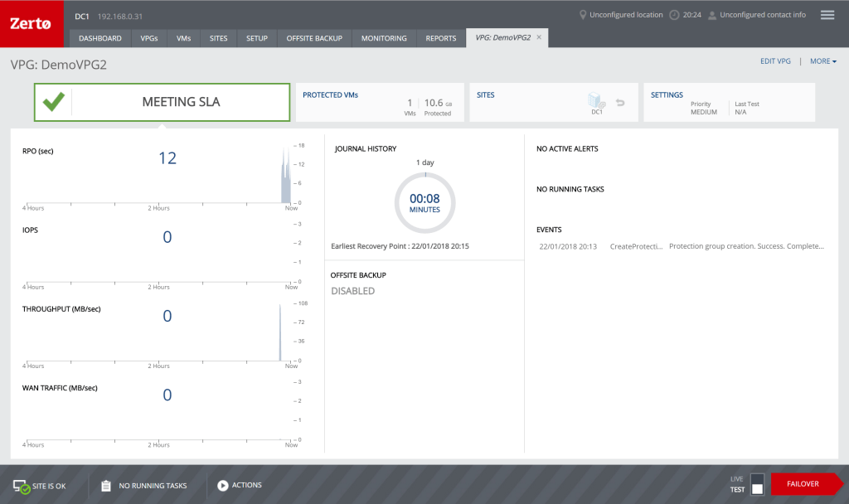Image resolution: width=849 pixels, height=504 pixels.
Task: Click the journal history progress ring
Action: (x=424, y=202)
